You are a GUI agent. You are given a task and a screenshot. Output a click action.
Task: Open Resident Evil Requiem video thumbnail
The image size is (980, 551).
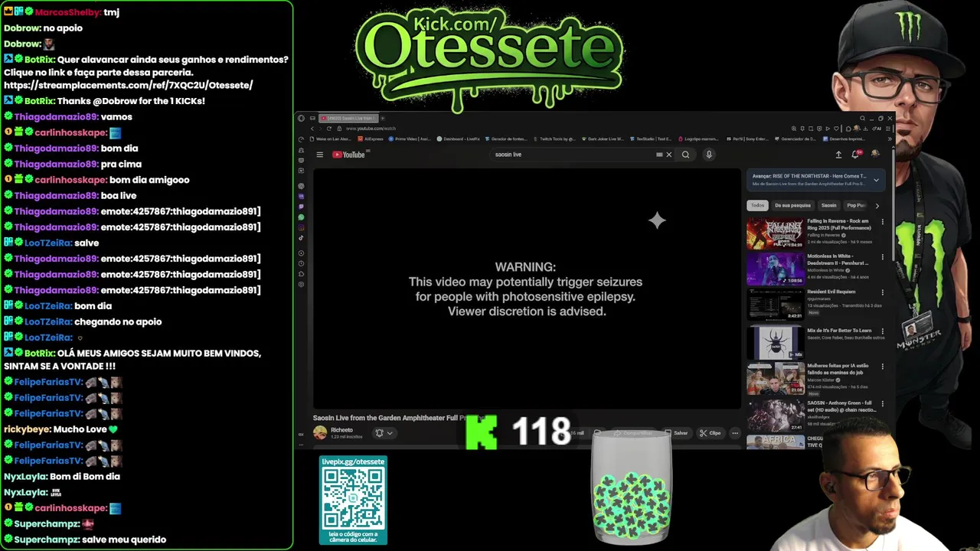pos(776,304)
